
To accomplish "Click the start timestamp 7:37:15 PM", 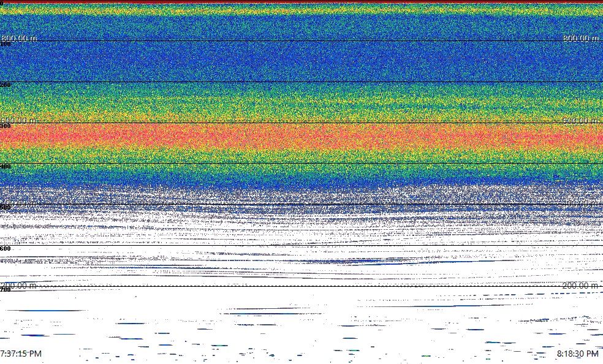I will click(x=21, y=354).
